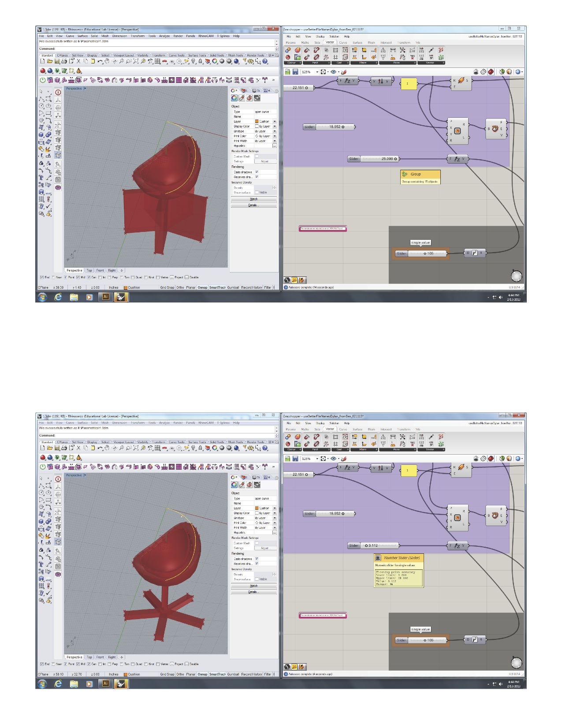
Task: Click Save icon in upper Rhino toolbar
Action: (57, 61)
